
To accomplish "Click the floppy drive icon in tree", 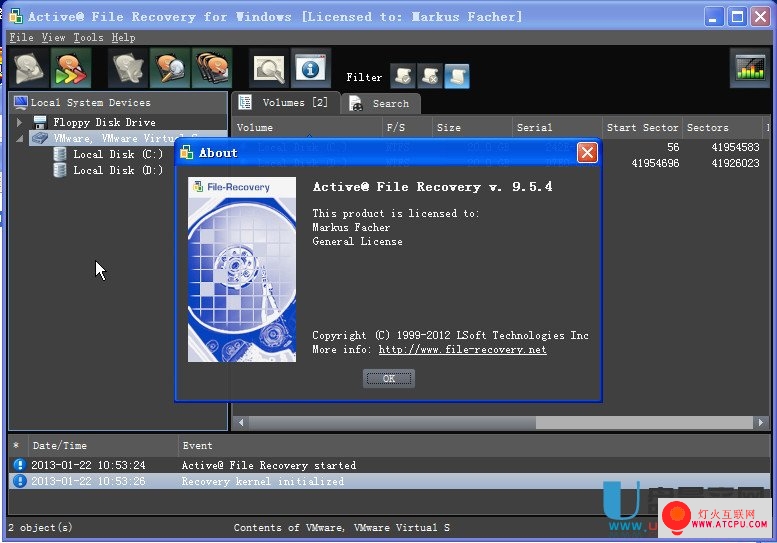I will coord(40,122).
